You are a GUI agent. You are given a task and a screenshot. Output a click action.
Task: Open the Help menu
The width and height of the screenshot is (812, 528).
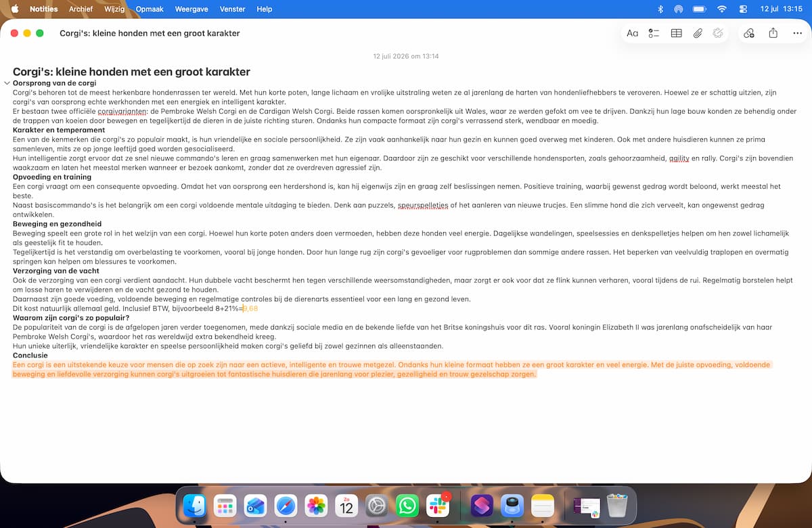point(265,9)
